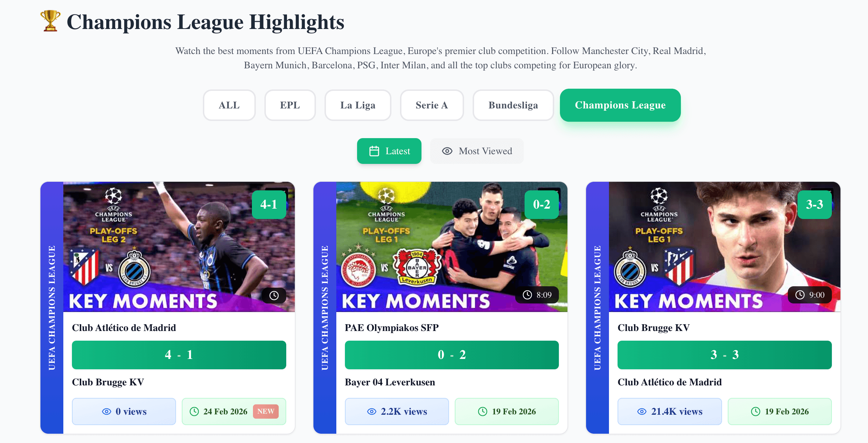Click the clock icon beside 24 Feb 2026
The width and height of the screenshot is (868, 443).
(x=194, y=412)
